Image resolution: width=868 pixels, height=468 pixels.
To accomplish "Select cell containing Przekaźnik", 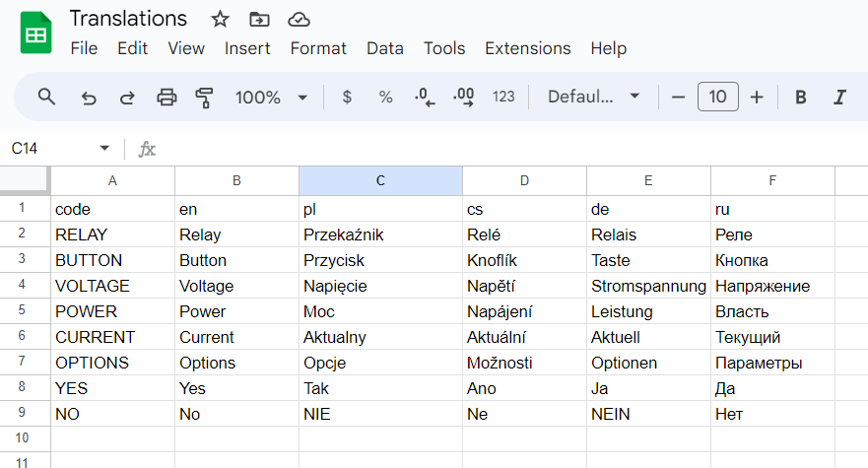I will 380,234.
